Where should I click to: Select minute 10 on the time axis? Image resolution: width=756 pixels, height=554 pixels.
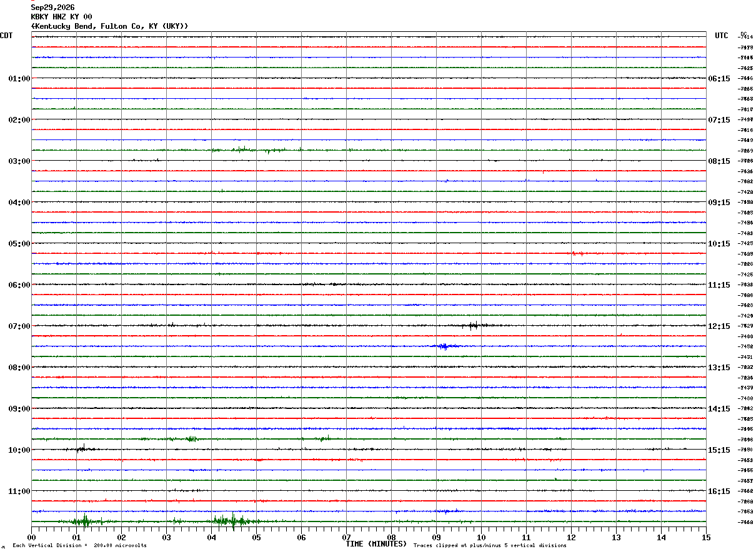[x=481, y=537]
